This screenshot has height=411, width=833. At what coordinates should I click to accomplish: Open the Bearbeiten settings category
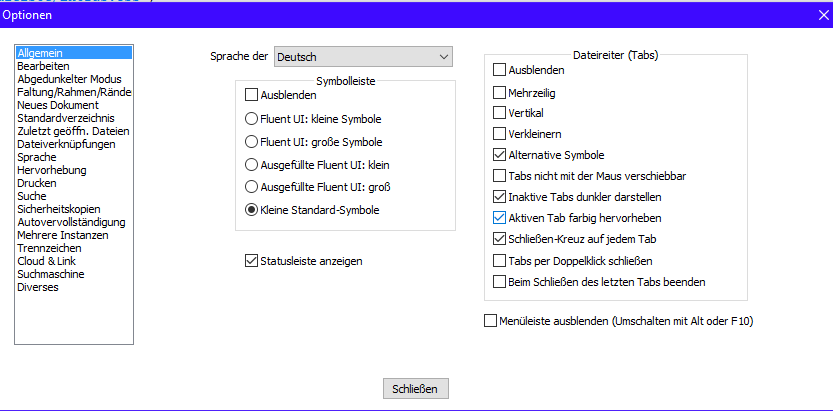37,66
